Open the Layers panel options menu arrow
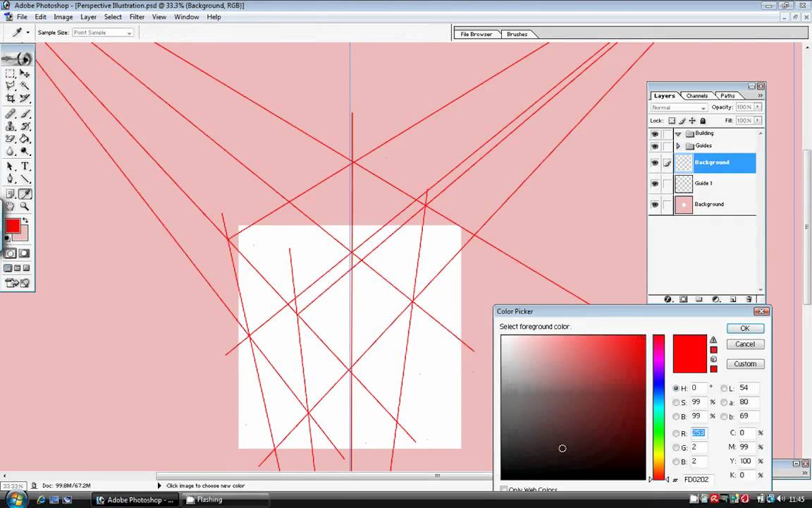 (x=760, y=96)
